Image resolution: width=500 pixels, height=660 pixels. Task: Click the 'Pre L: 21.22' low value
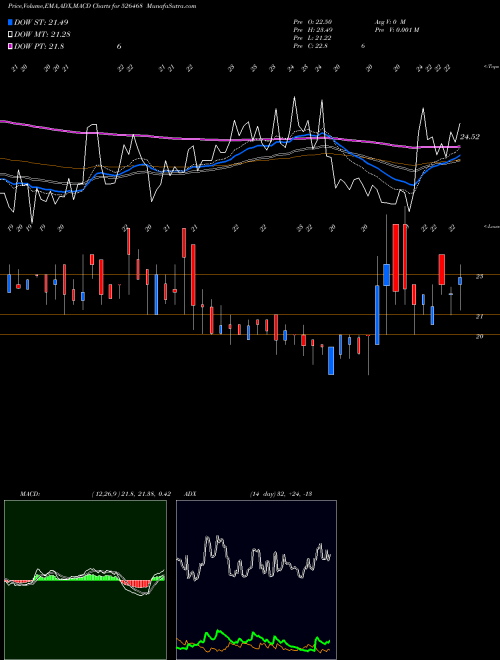coord(313,38)
